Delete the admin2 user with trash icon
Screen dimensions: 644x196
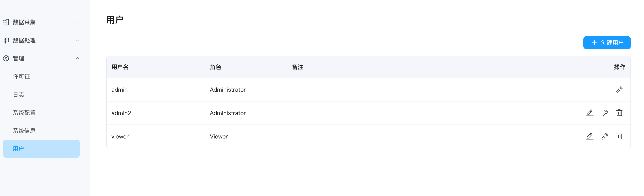tap(619, 113)
